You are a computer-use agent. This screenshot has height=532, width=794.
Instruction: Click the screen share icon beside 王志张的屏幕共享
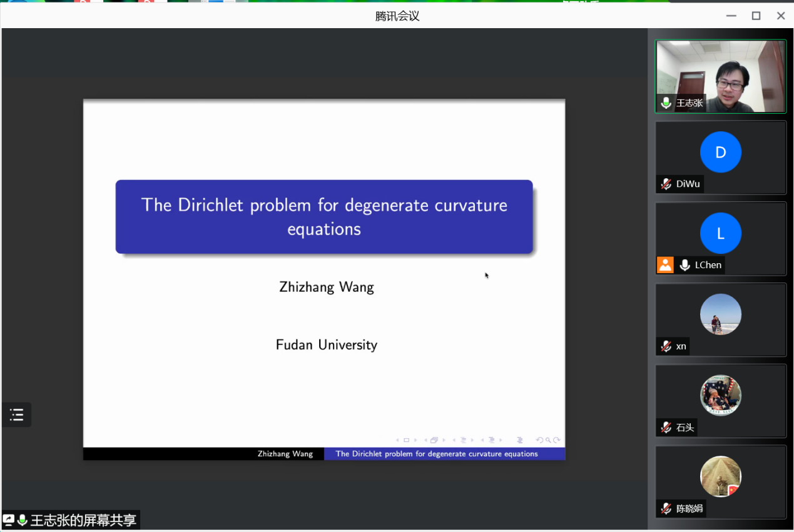tap(9, 520)
